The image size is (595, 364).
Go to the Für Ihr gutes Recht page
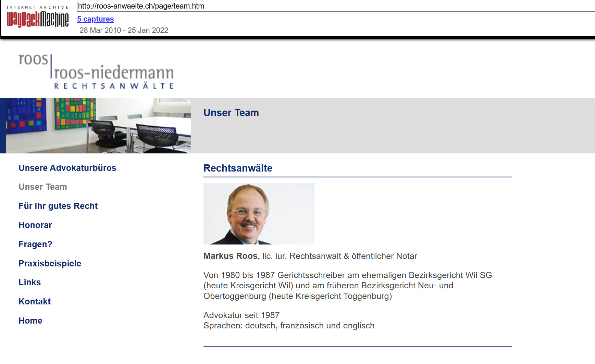58,206
